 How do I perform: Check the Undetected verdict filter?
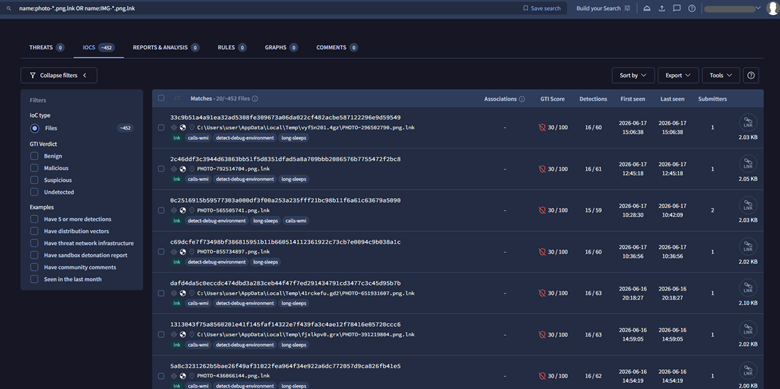34,192
